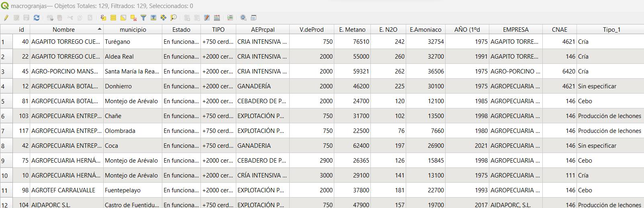The height and width of the screenshot is (208, 644).
Task: Click the Aldea Real municipio cell
Action: click(133, 57)
